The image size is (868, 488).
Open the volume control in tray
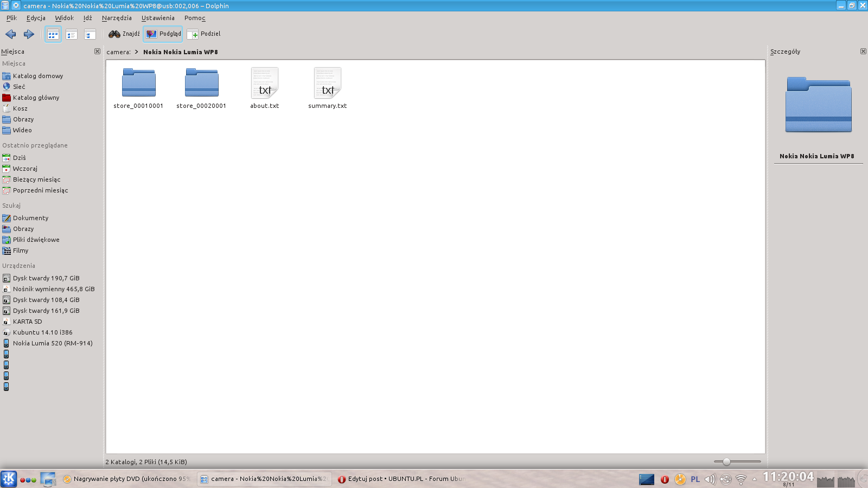click(710, 479)
